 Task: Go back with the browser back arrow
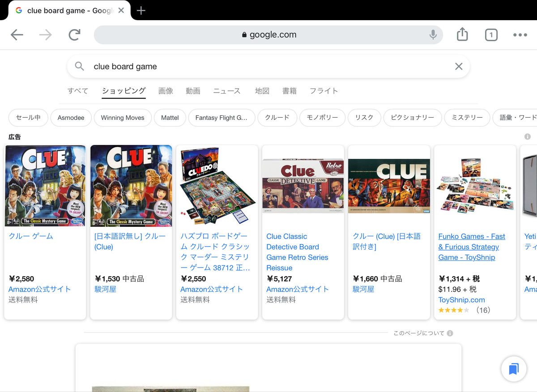[x=17, y=35]
